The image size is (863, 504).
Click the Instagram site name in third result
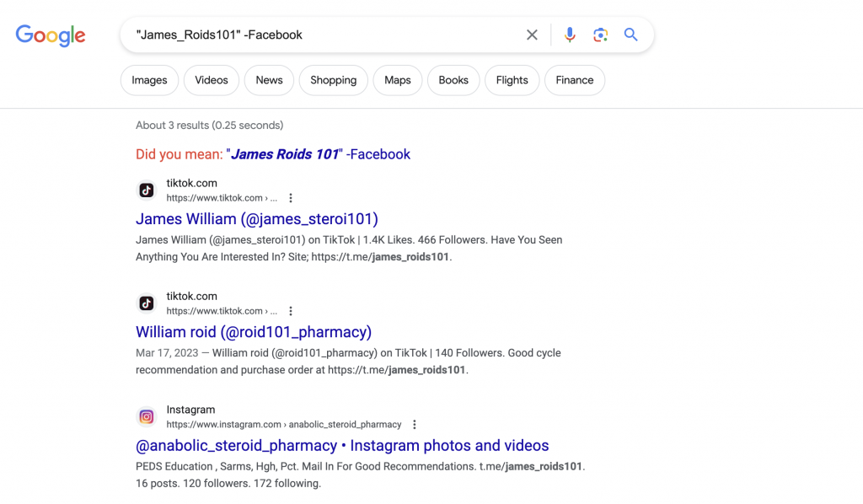point(190,410)
